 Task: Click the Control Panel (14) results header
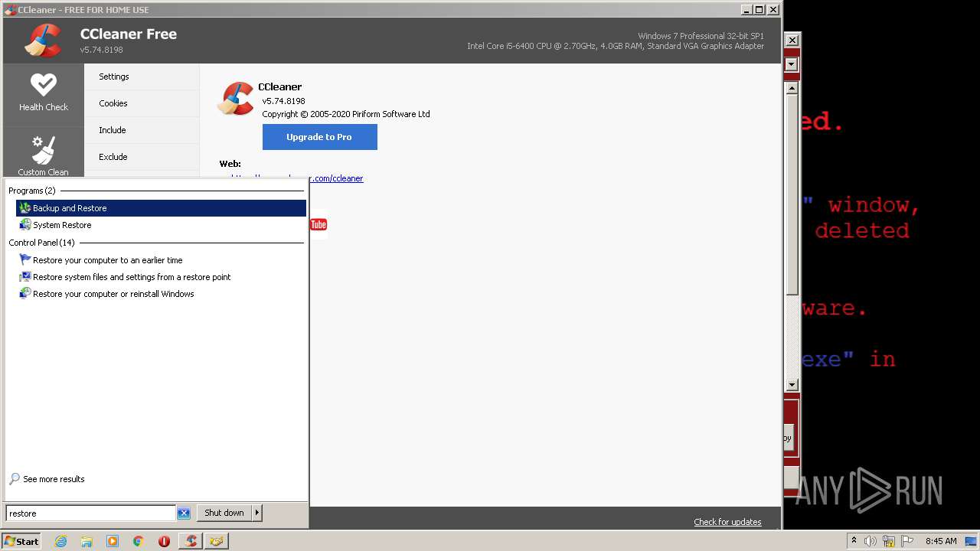pyautogui.click(x=41, y=243)
